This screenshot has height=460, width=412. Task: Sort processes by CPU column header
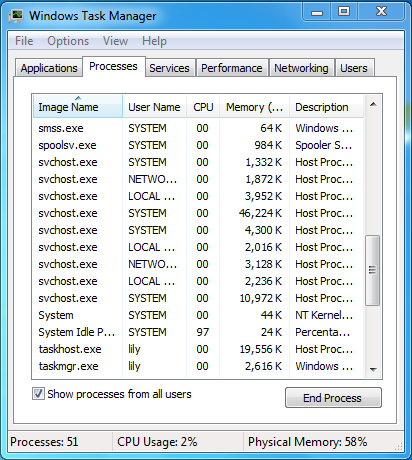point(203,107)
